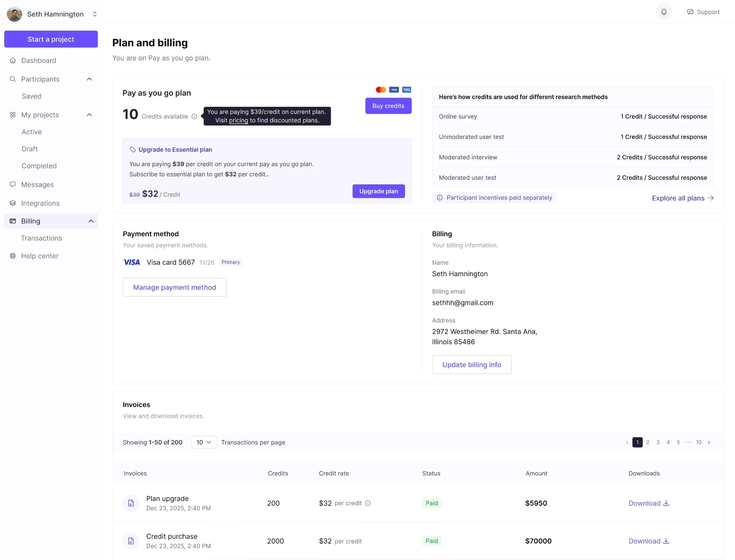Click the info icon beside Credits available
Viewport: 735px width, 560px height.
[x=194, y=117]
